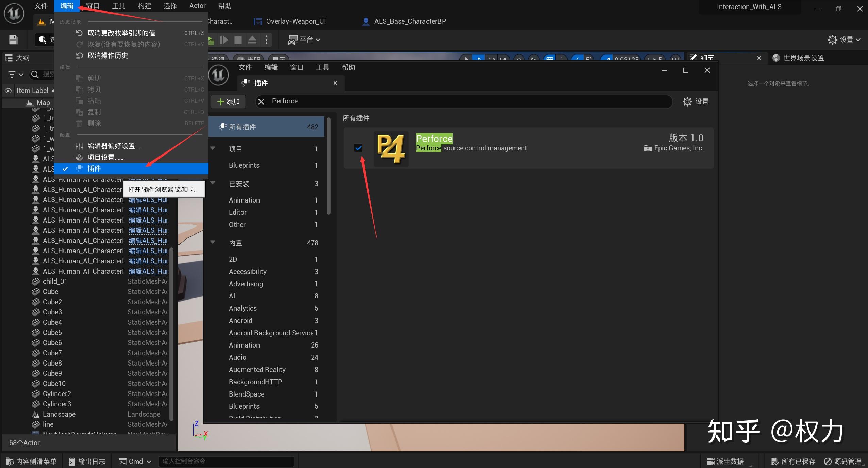Screen dimensions: 868x468
Task: Click the 添加 button to add a plugin
Action: point(228,102)
